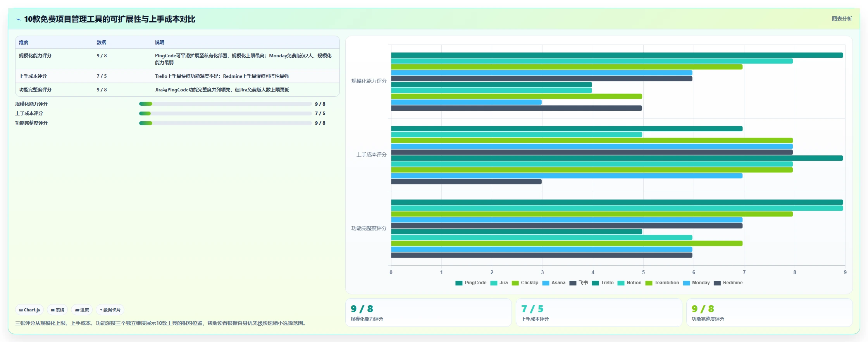Click the 上手成本评分 y-axis label on chart
Viewport: 868px width, 342px height.
pos(372,155)
